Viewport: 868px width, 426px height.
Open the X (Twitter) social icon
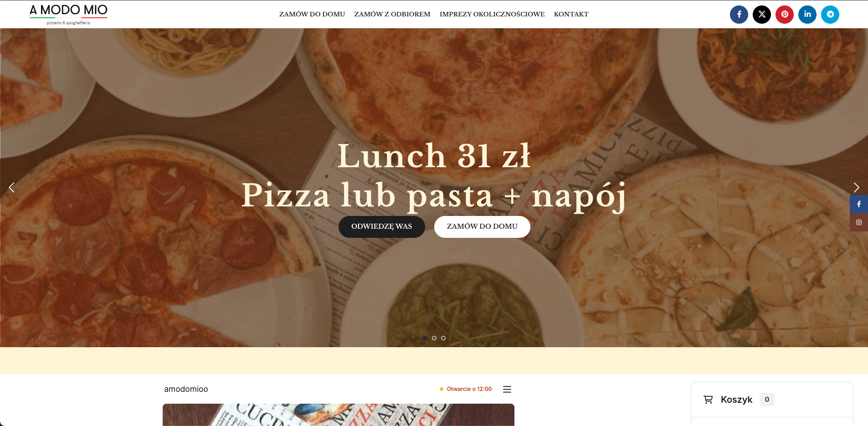pos(762,14)
